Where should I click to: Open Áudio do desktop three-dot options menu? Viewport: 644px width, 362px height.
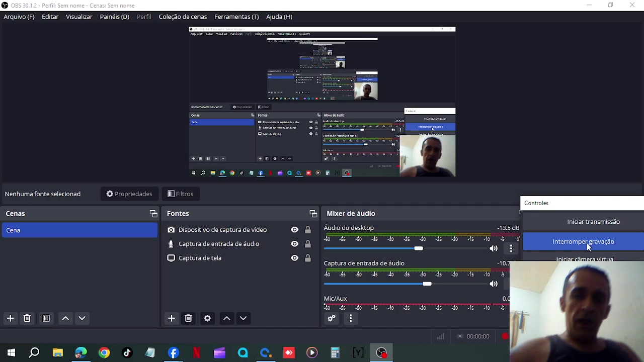[x=511, y=248]
